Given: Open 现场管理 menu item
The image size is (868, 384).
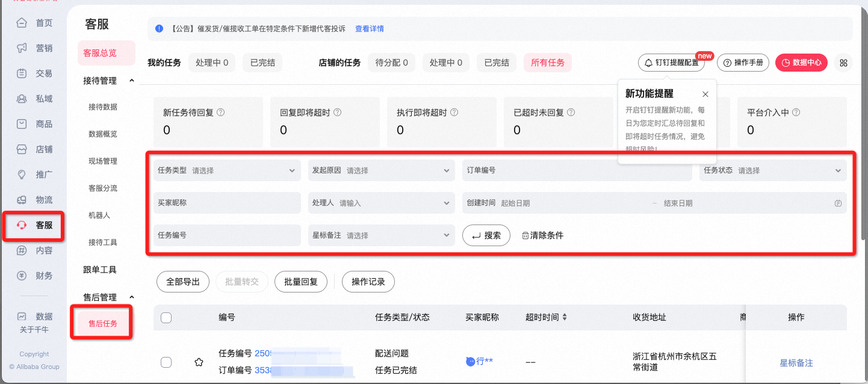Looking at the screenshot, I should tap(103, 161).
